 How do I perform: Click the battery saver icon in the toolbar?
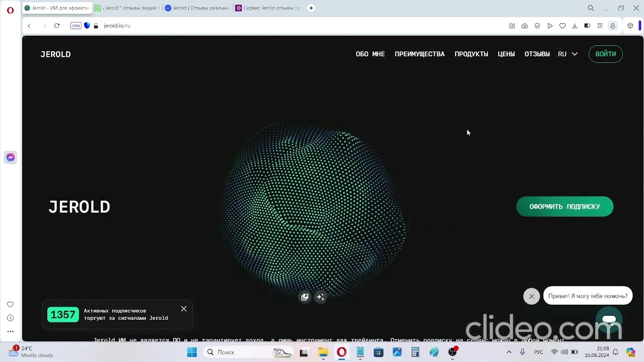point(587,26)
